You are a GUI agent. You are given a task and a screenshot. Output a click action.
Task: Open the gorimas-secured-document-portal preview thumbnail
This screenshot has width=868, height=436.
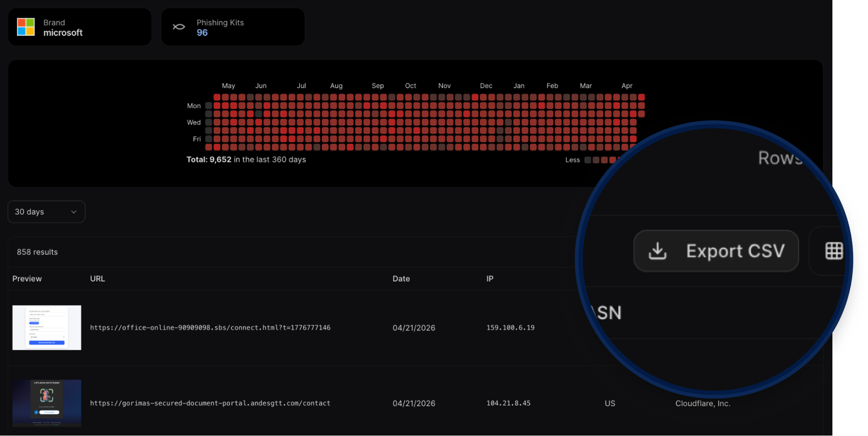pos(47,403)
